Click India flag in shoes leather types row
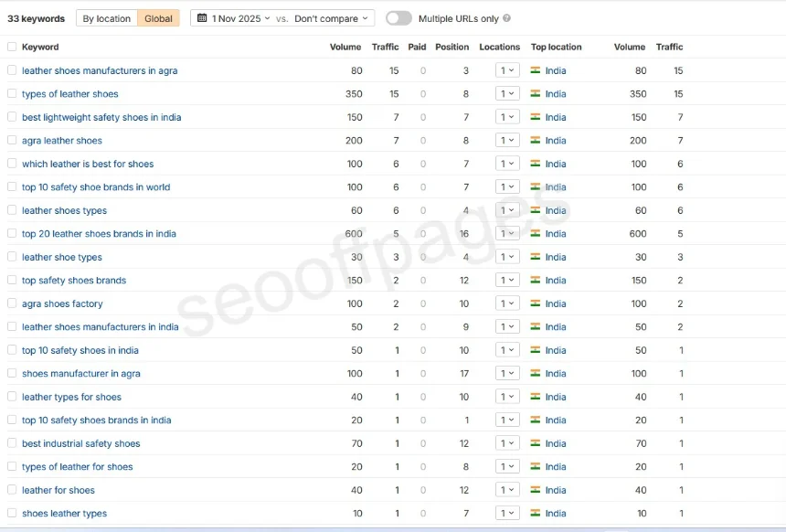Screen dimensions: 786x532 click(536, 514)
